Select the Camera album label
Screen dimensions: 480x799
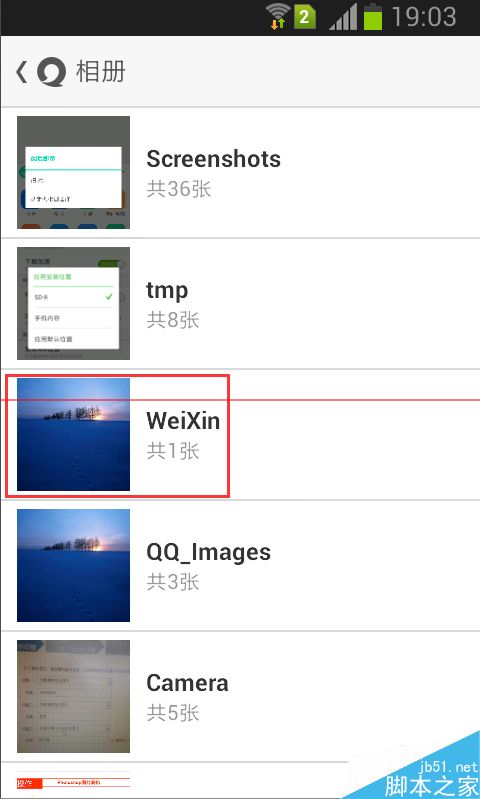[x=188, y=683]
